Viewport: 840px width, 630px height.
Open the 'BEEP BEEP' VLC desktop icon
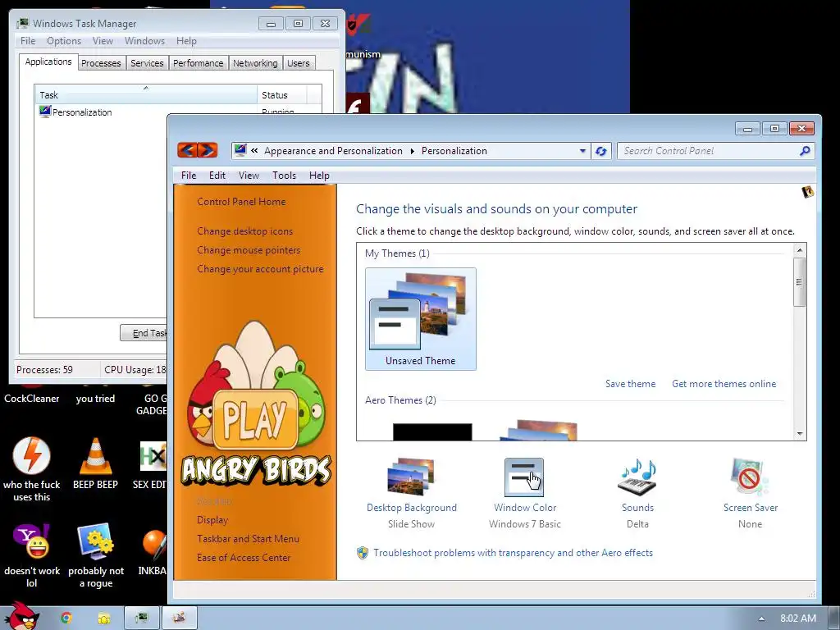pyautogui.click(x=95, y=463)
